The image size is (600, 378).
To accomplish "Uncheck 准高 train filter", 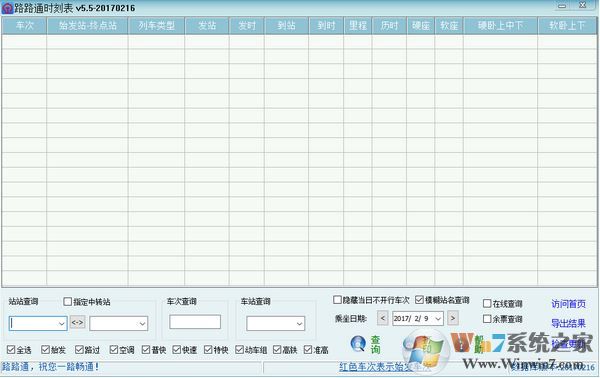I will pos(308,349).
